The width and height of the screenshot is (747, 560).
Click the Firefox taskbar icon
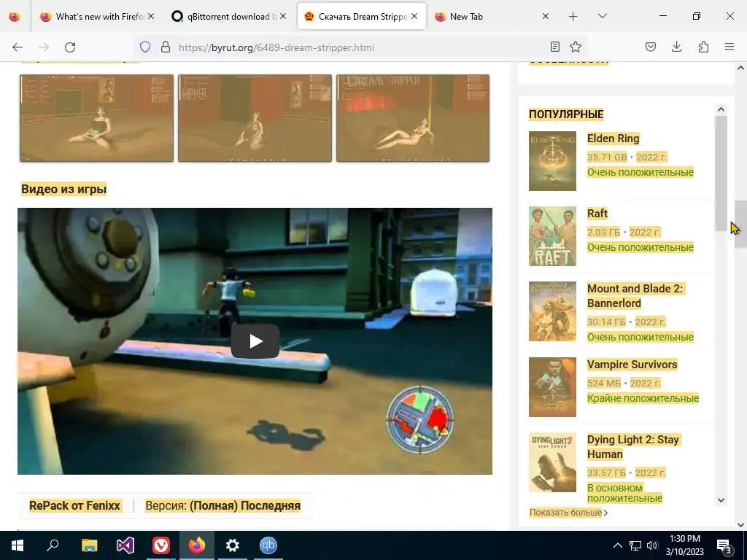coord(197,545)
